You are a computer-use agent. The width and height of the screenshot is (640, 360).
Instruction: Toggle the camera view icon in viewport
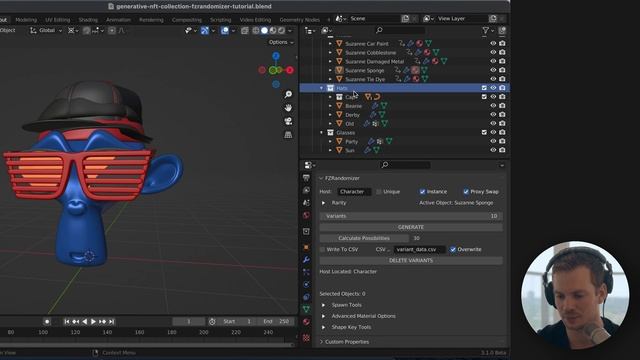[x=288, y=121]
